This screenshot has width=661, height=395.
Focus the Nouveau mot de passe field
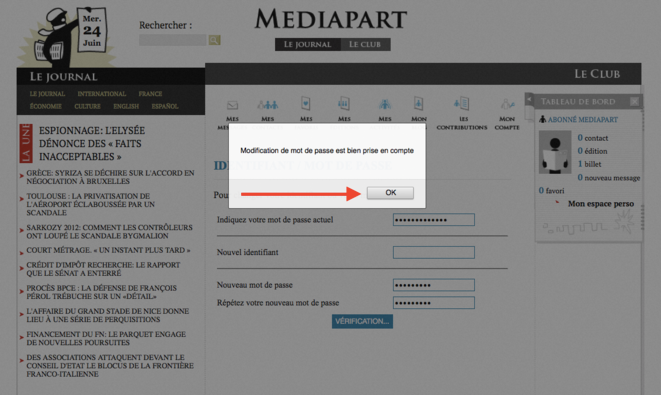434,285
